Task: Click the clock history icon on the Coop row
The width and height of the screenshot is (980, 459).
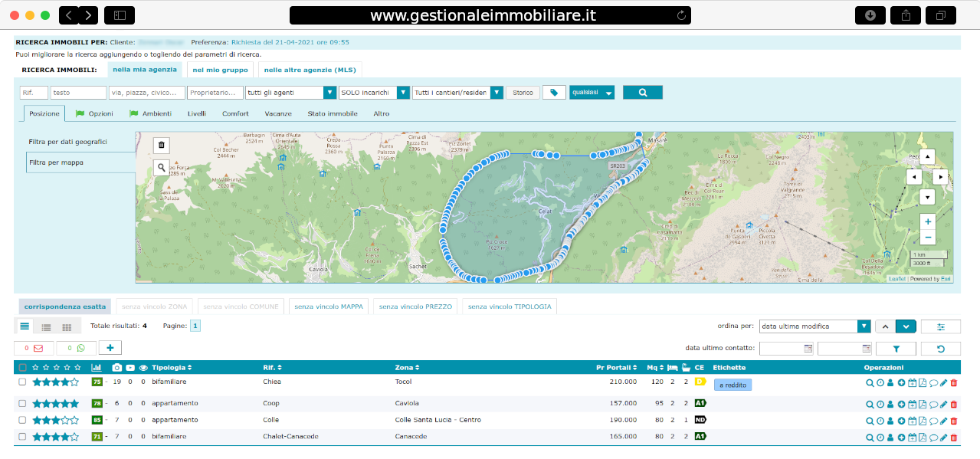Action: 880,403
